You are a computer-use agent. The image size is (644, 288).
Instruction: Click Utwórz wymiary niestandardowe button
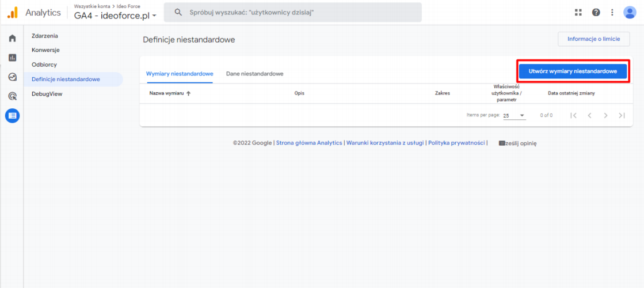[x=573, y=71]
